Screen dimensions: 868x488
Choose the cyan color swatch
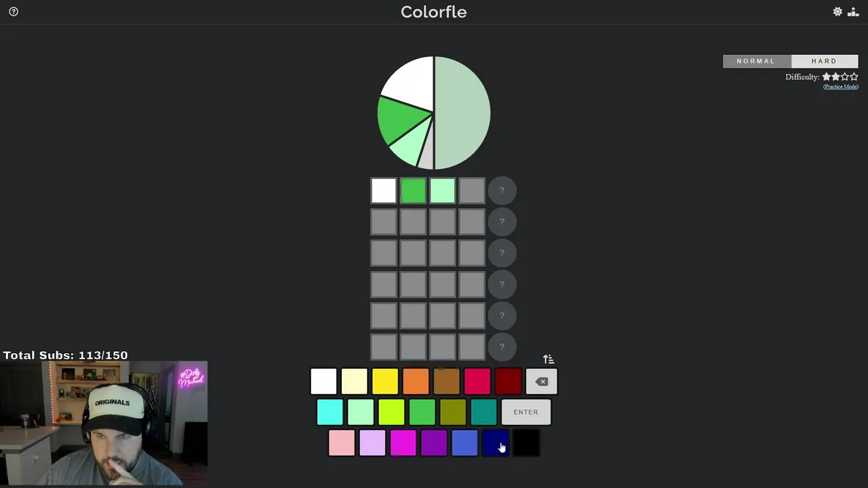coord(330,412)
